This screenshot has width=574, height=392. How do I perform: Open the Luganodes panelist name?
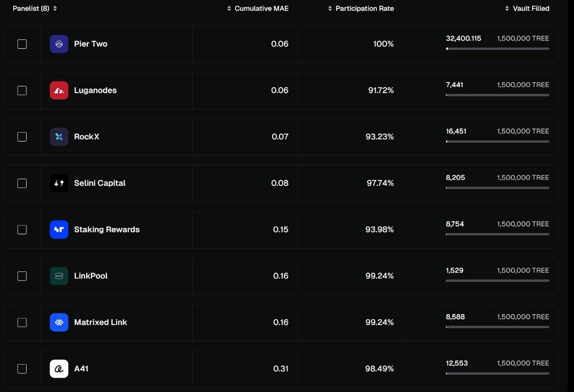click(x=95, y=91)
